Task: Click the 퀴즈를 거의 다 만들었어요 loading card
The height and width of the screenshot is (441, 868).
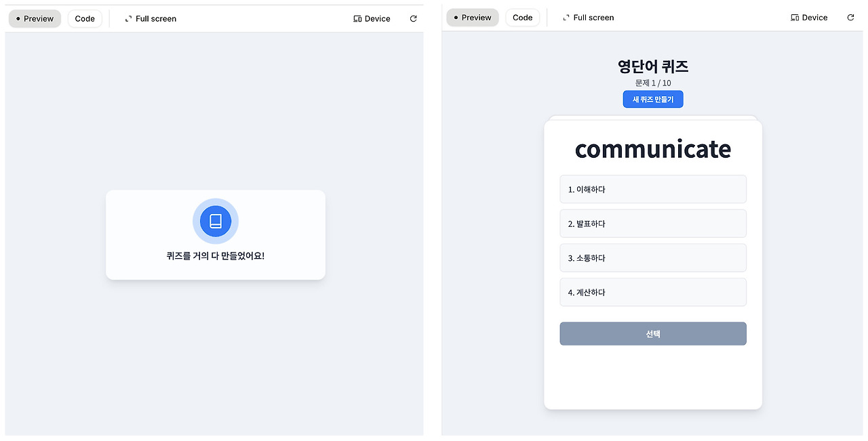Action: pos(215,235)
